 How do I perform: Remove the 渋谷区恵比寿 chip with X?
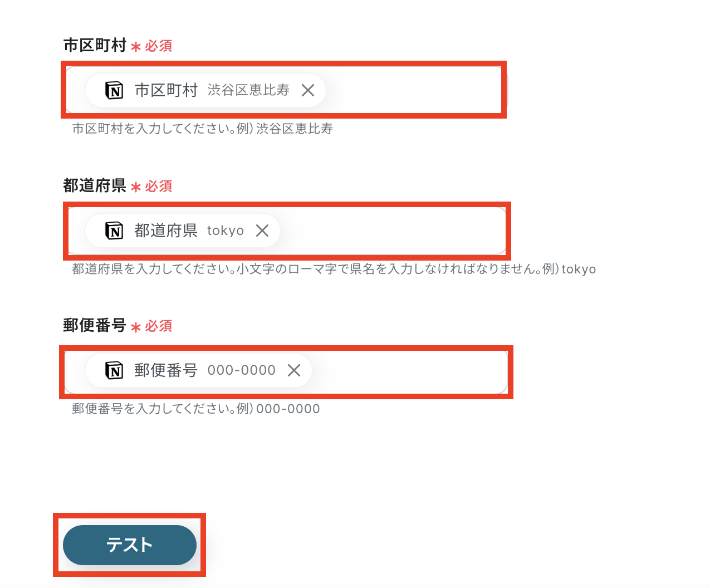coord(308,90)
